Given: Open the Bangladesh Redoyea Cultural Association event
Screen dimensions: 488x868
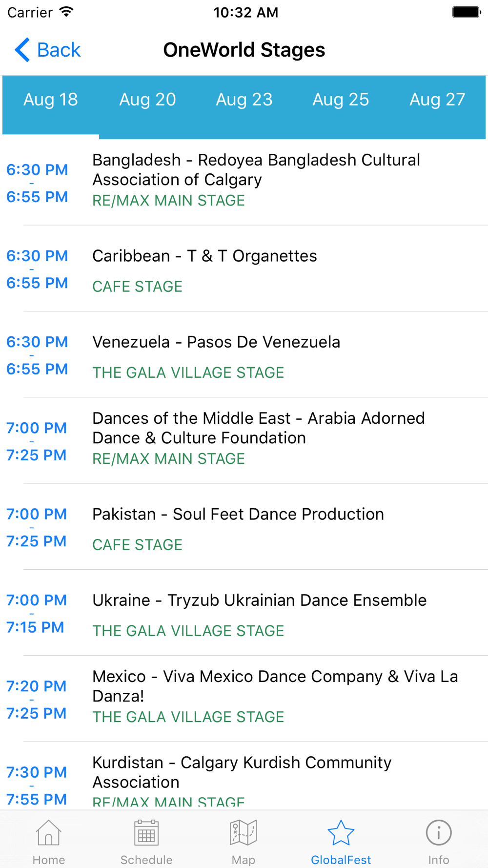Looking at the screenshot, I should click(x=244, y=182).
